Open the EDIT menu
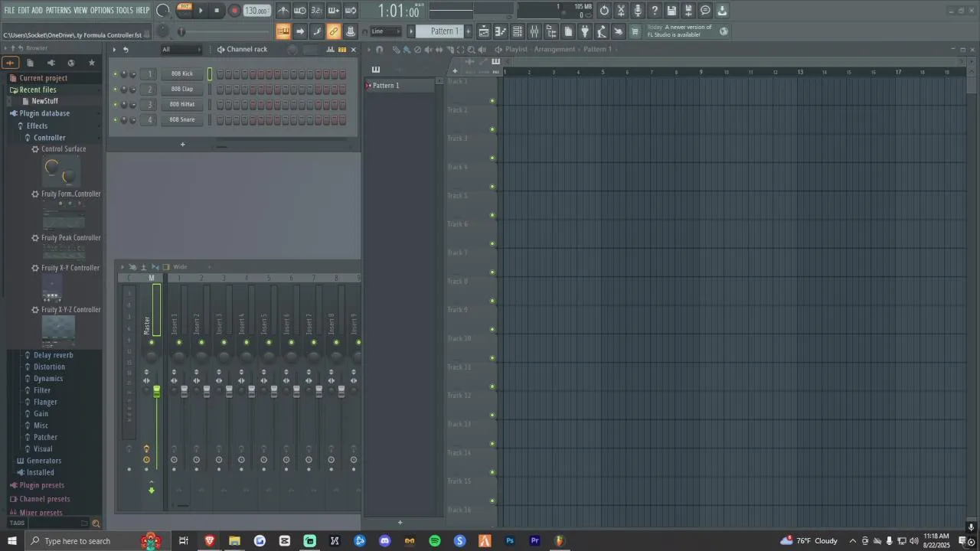Screen dimensions: 980x551 click(24, 10)
